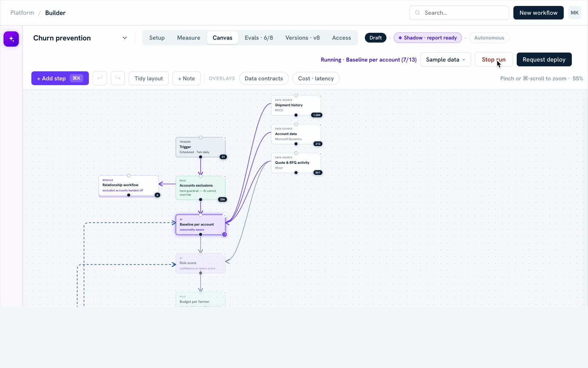588x368 pixels.
Task: Click Request deploy
Action: 544,59
